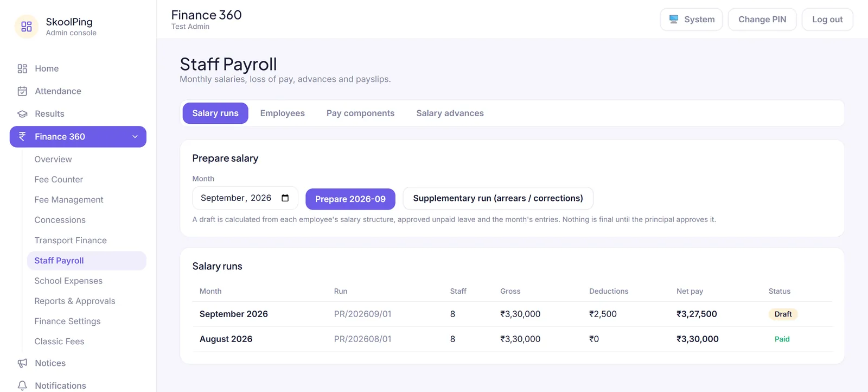Select Staff Payroll in the sidebar

pyautogui.click(x=87, y=261)
